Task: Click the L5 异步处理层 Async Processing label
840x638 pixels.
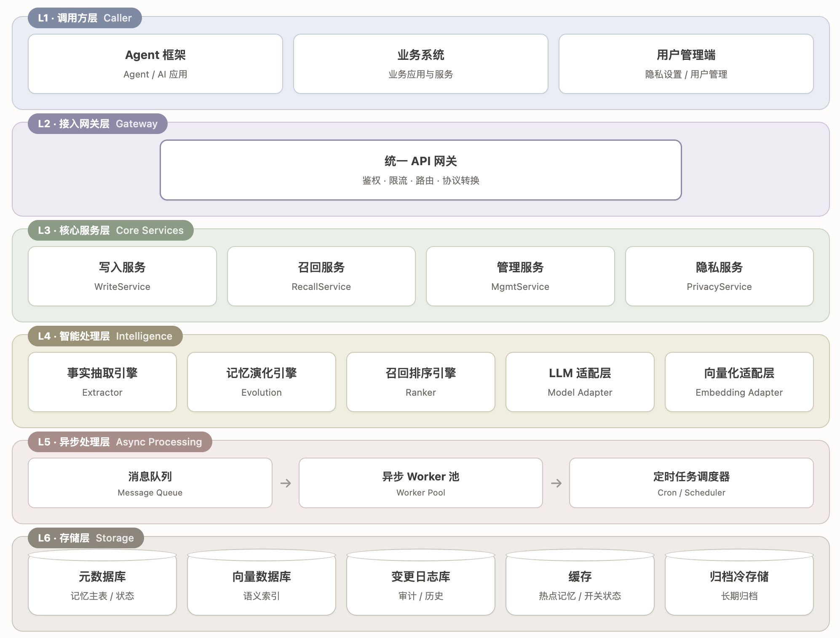Action: pyautogui.click(x=120, y=442)
